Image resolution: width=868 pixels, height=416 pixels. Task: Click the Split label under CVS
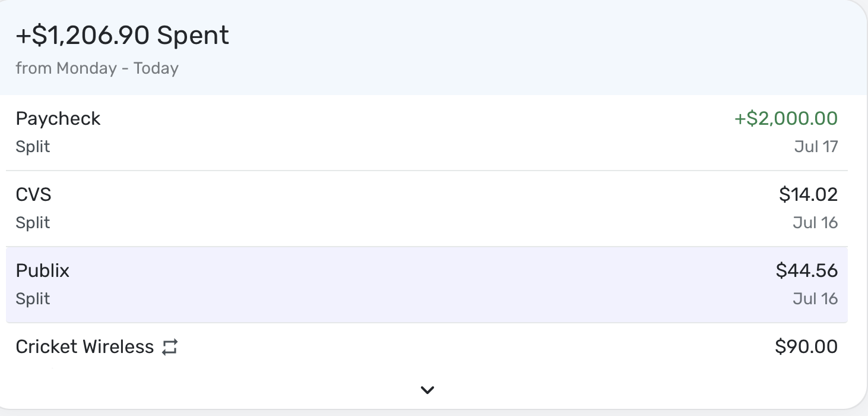click(33, 222)
